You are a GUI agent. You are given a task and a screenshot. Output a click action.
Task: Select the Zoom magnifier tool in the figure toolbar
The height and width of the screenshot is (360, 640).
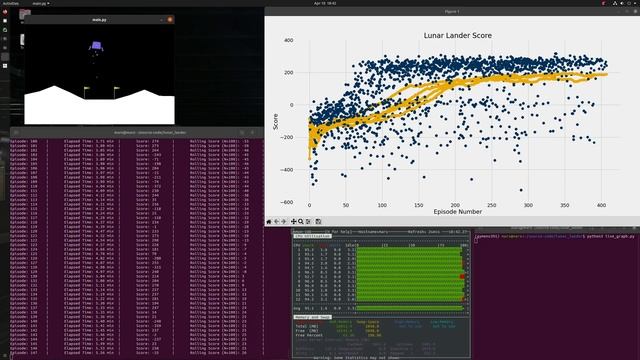(x=300, y=221)
